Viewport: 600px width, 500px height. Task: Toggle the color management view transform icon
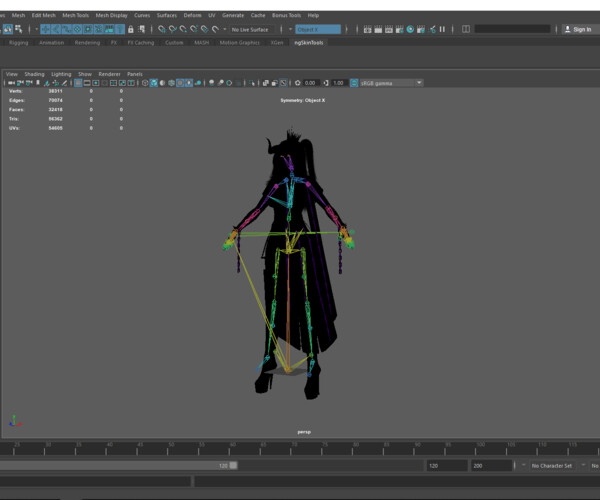click(354, 83)
